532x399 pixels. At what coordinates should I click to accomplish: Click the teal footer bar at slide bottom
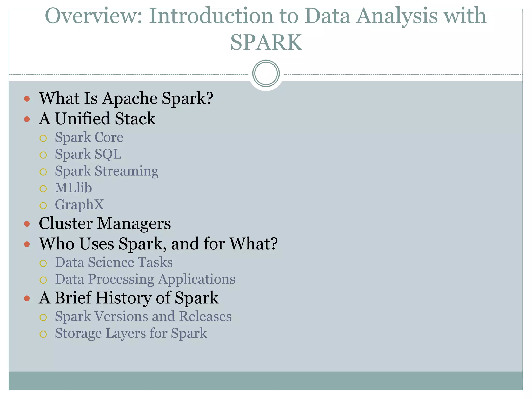point(265,381)
